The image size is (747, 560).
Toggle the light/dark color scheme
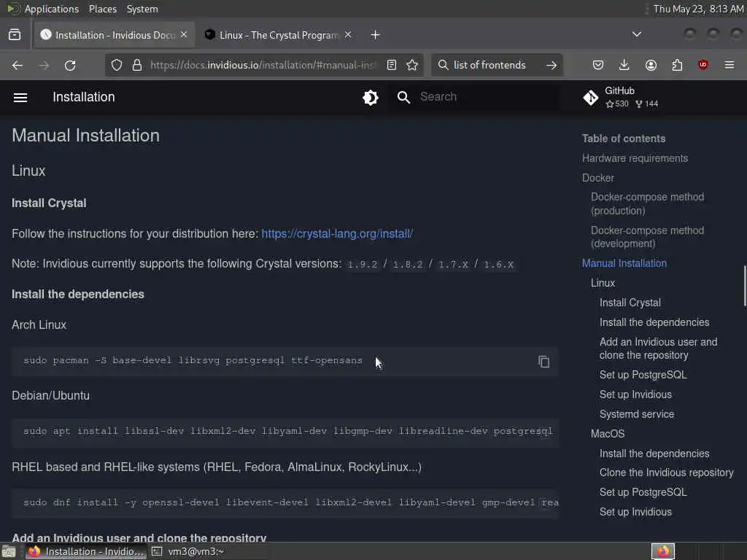click(x=371, y=98)
